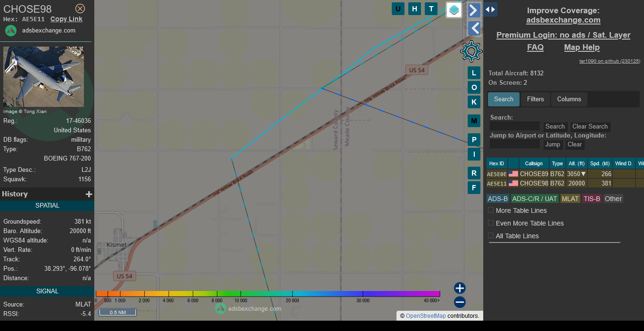
Task: Open adsbexchange.com coverage link
Action: tap(563, 20)
